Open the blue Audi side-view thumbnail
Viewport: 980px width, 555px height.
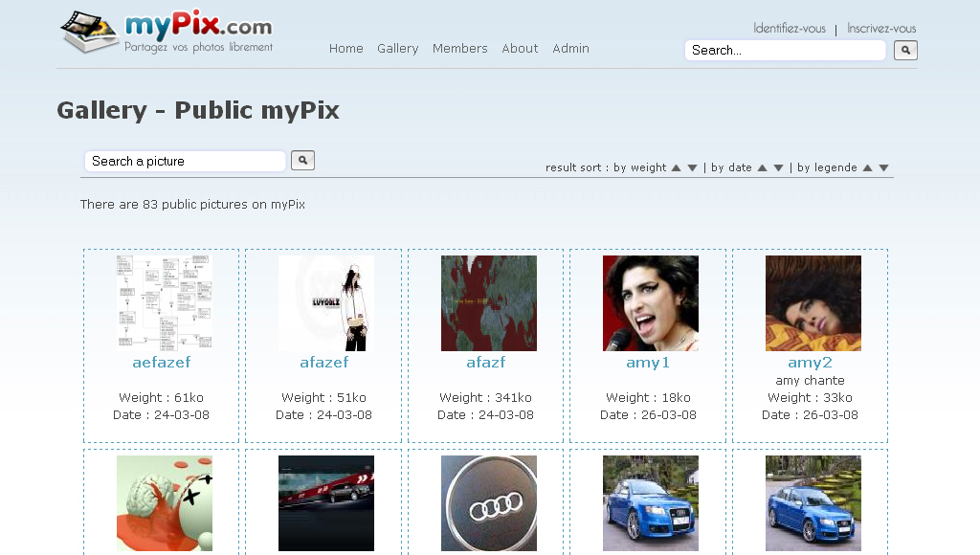[x=813, y=503]
